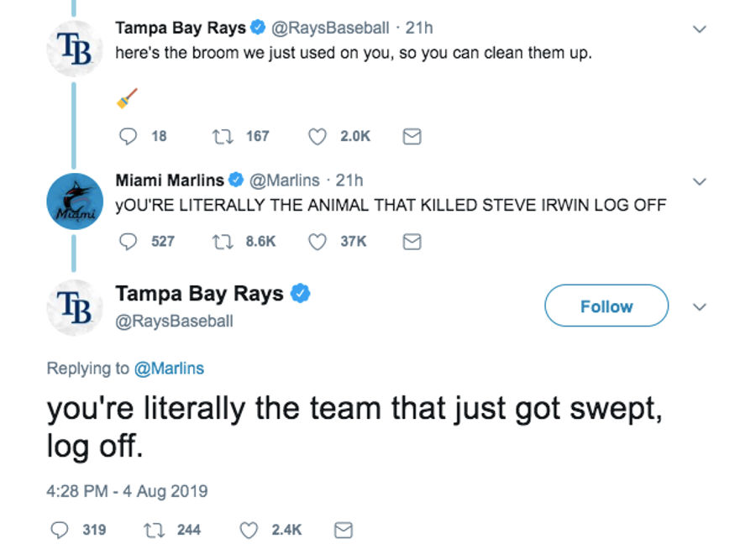
Task: Retweet the Marlins Steve Irwin tweet
Action: click(x=223, y=242)
